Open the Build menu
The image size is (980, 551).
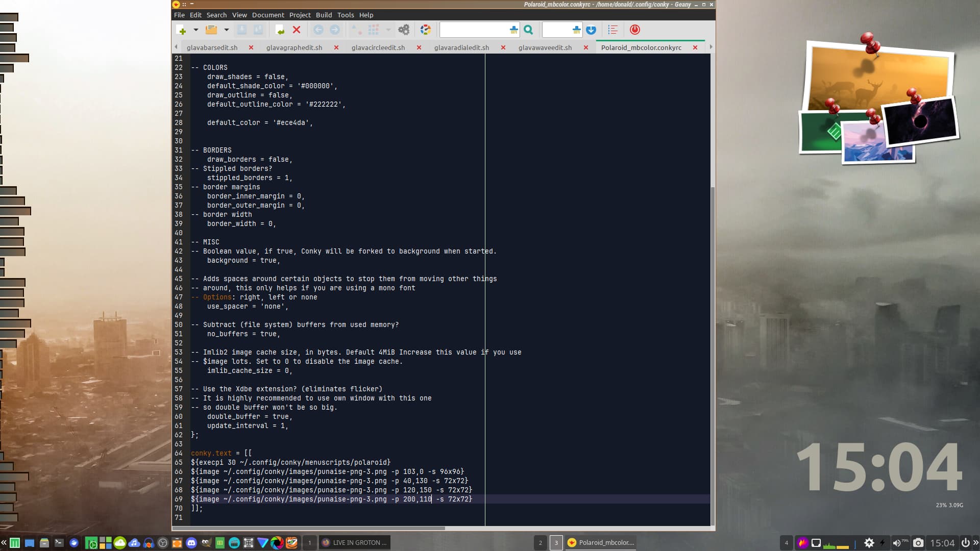324,15
